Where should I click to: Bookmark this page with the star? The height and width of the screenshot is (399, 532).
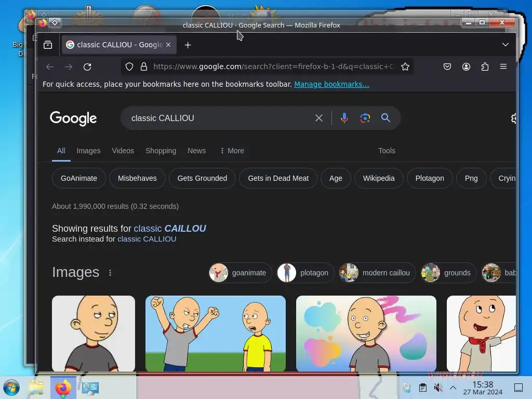[x=405, y=66]
